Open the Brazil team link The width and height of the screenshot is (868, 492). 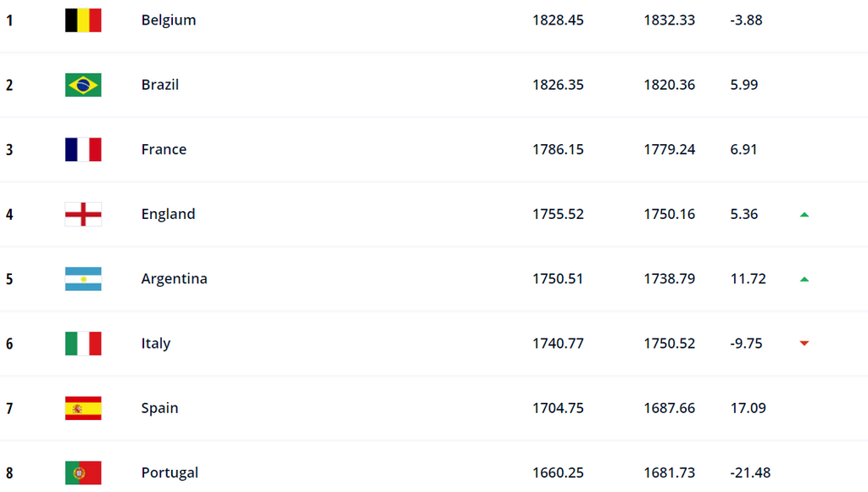point(160,85)
